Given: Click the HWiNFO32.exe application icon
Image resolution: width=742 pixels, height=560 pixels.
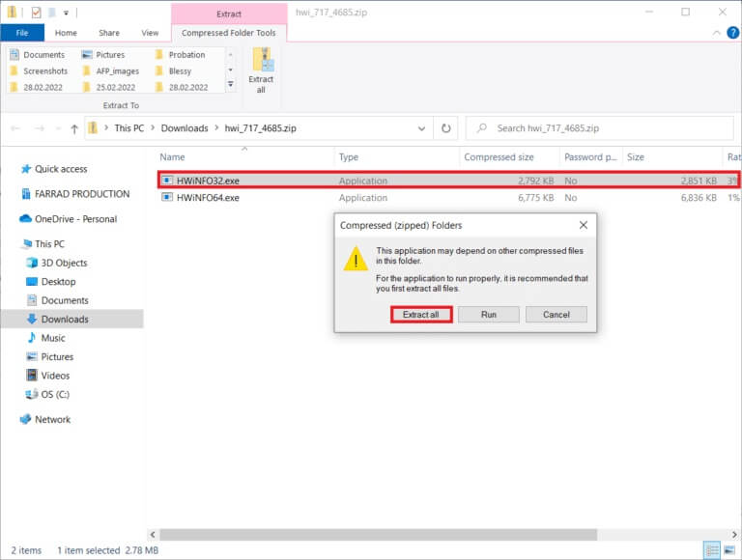Looking at the screenshot, I should coord(167,181).
